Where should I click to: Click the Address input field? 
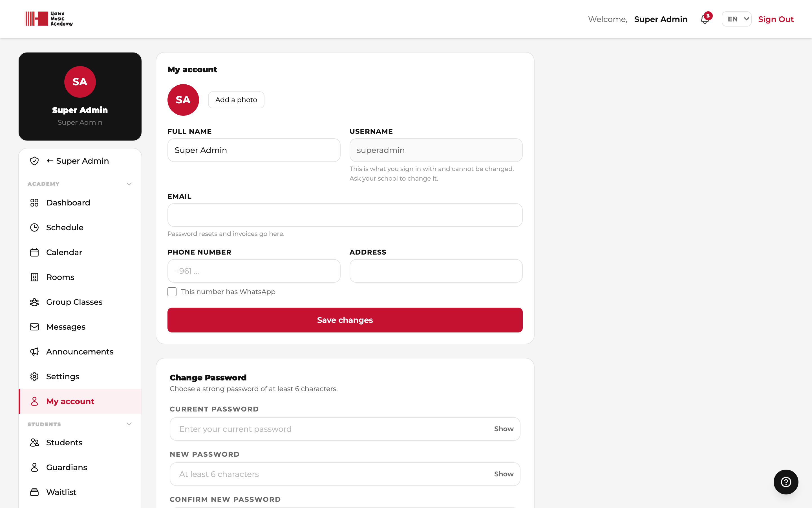point(436,271)
